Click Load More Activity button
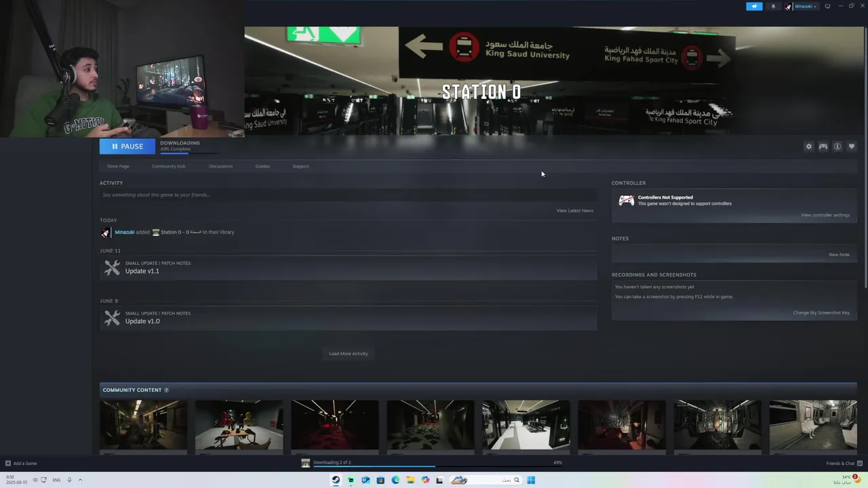This screenshot has height=488, width=868. click(349, 354)
